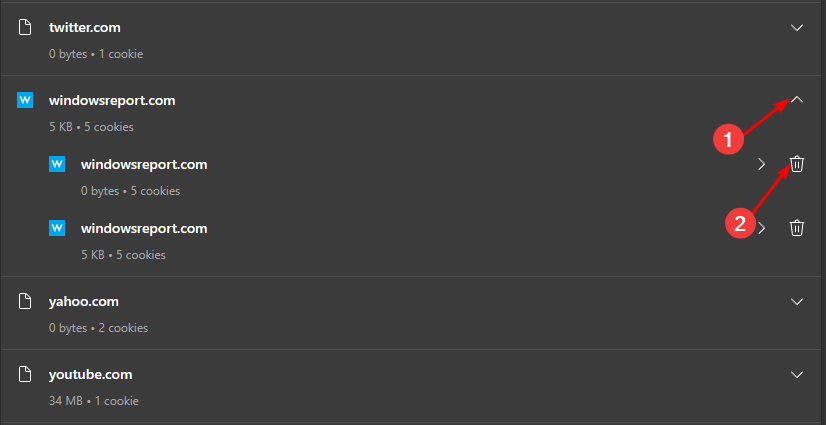Select the top-level windowsreport.com heading

click(112, 100)
